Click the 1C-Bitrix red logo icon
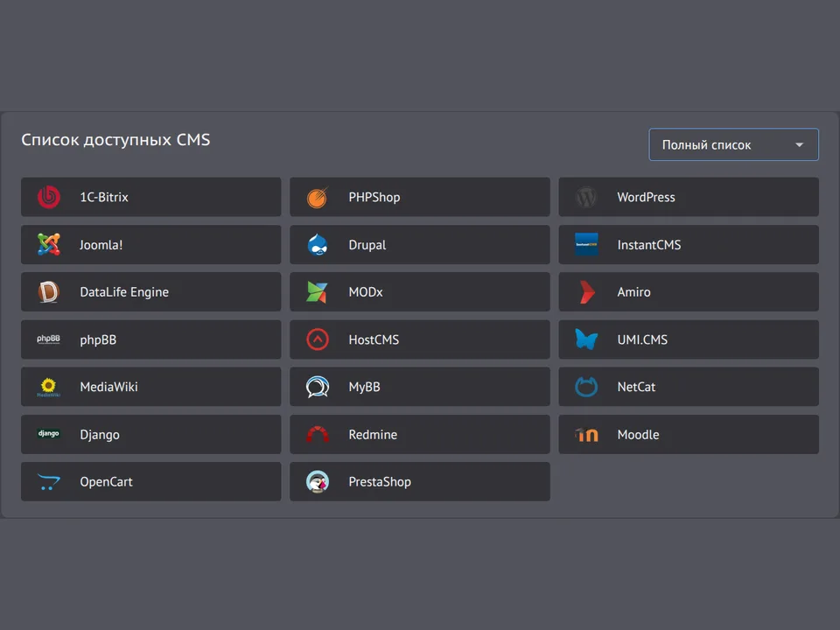 click(49, 197)
